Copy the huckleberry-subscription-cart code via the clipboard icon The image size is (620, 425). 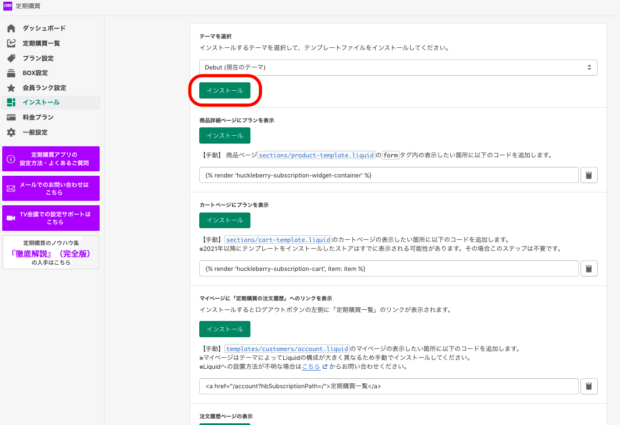589,268
